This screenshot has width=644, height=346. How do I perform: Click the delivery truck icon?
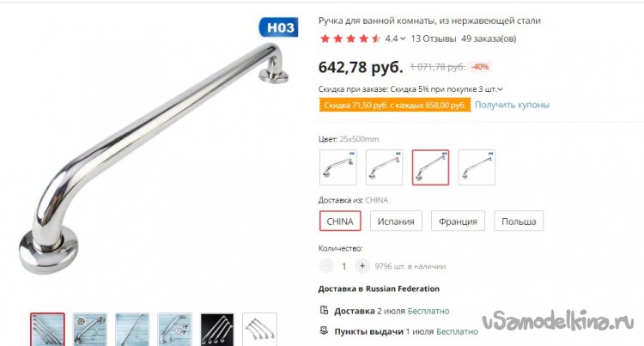(x=324, y=310)
